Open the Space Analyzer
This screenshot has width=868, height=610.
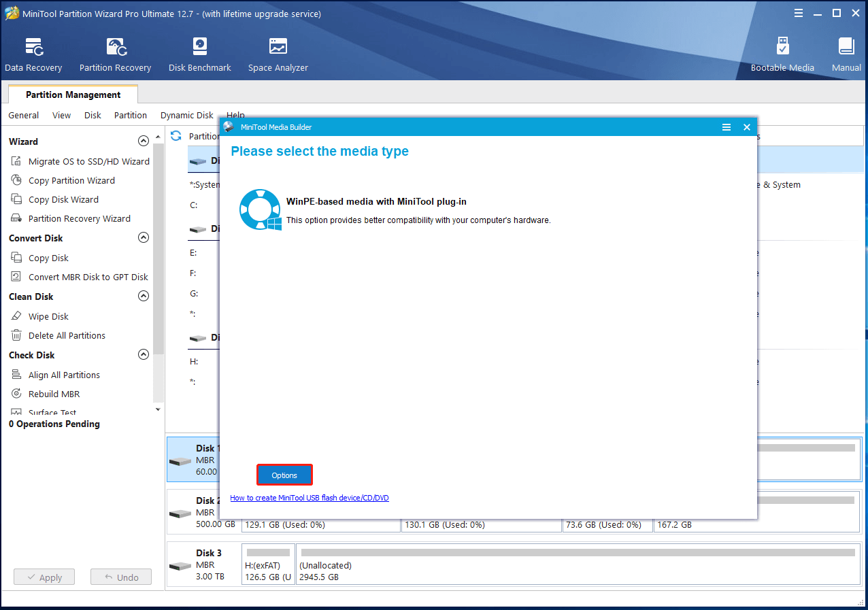point(278,53)
